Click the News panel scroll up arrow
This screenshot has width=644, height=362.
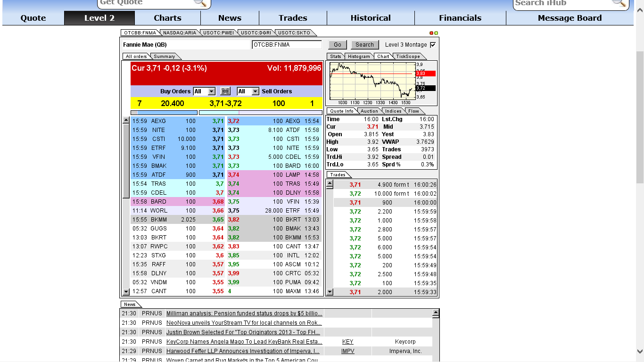click(436, 312)
